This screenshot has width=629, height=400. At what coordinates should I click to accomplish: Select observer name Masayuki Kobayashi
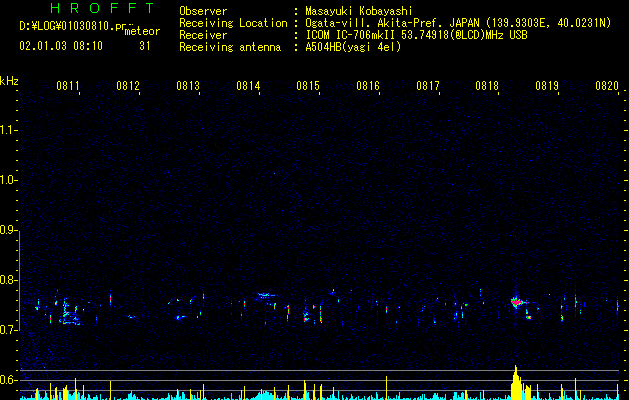[x=359, y=11]
